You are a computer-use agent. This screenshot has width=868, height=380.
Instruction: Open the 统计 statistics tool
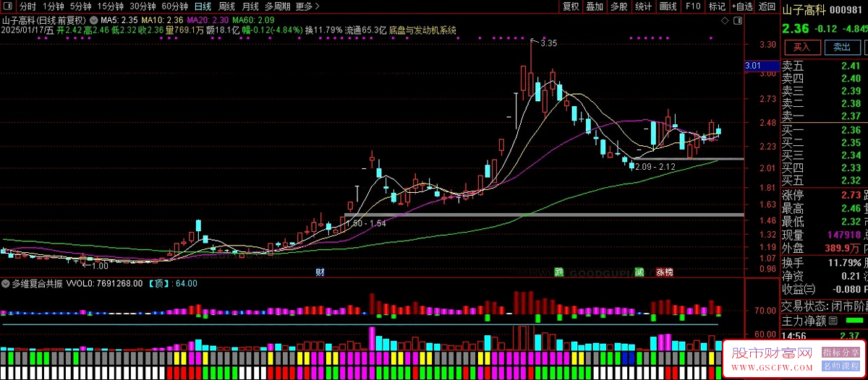tap(643, 7)
